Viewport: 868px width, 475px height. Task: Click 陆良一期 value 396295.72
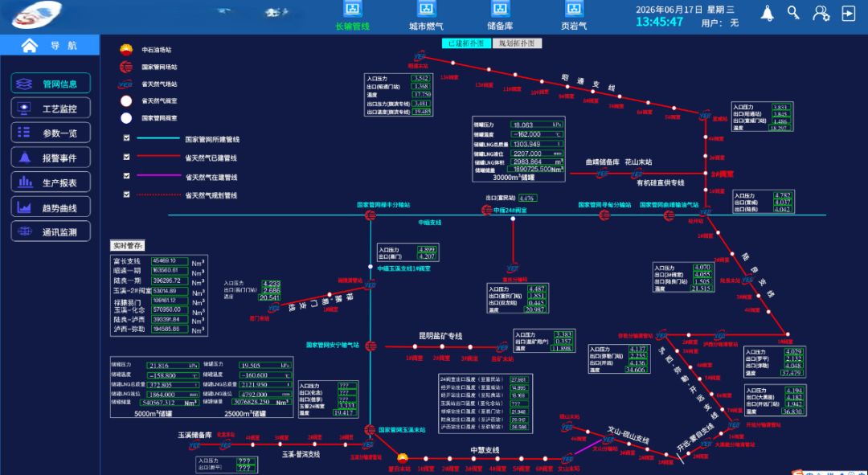click(x=170, y=280)
